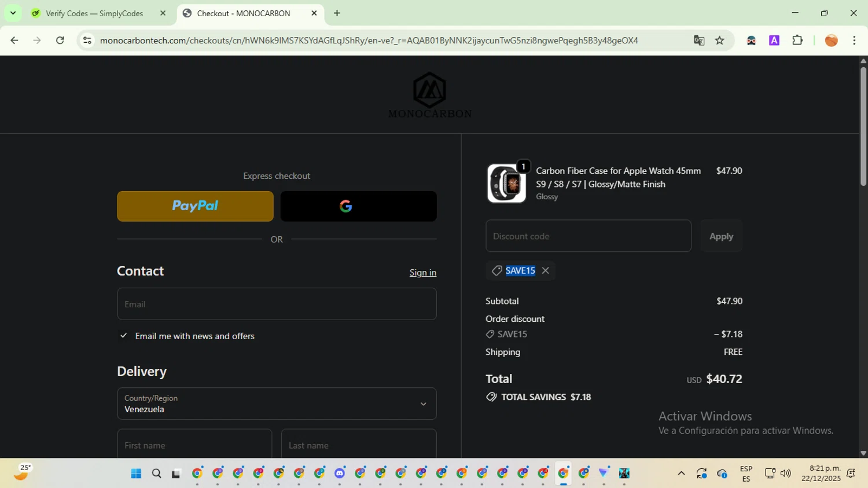
Task: Open Windows taskbar search
Action: pos(156,474)
